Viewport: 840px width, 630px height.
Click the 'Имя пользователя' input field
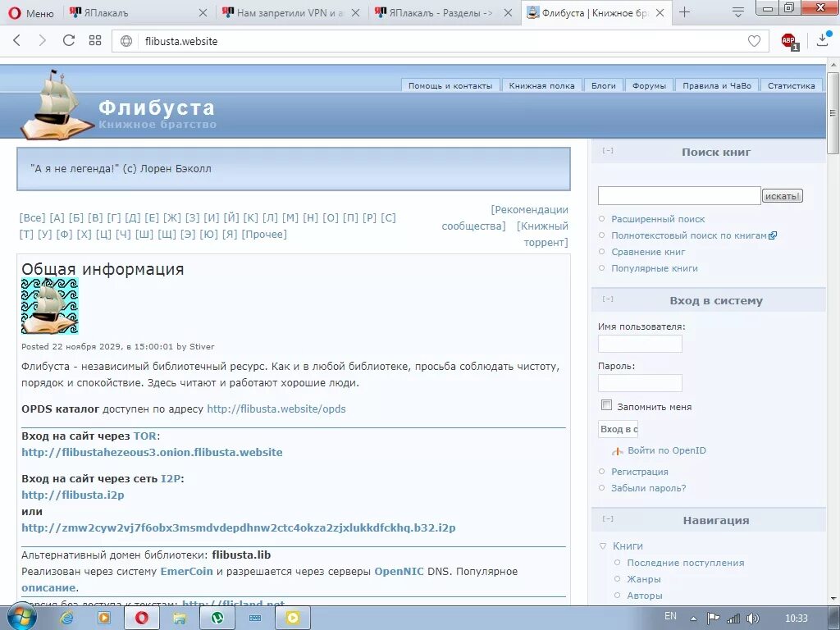click(640, 344)
